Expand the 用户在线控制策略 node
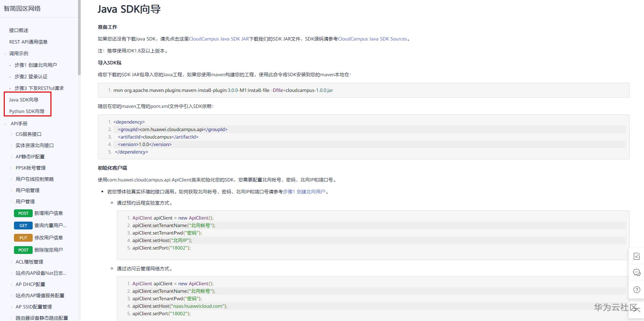This screenshot has width=644, height=321. 11,179
